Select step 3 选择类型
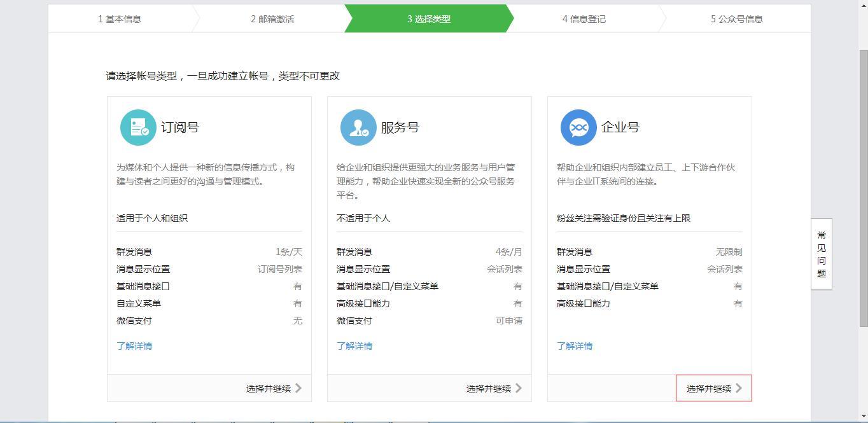 pos(429,19)
